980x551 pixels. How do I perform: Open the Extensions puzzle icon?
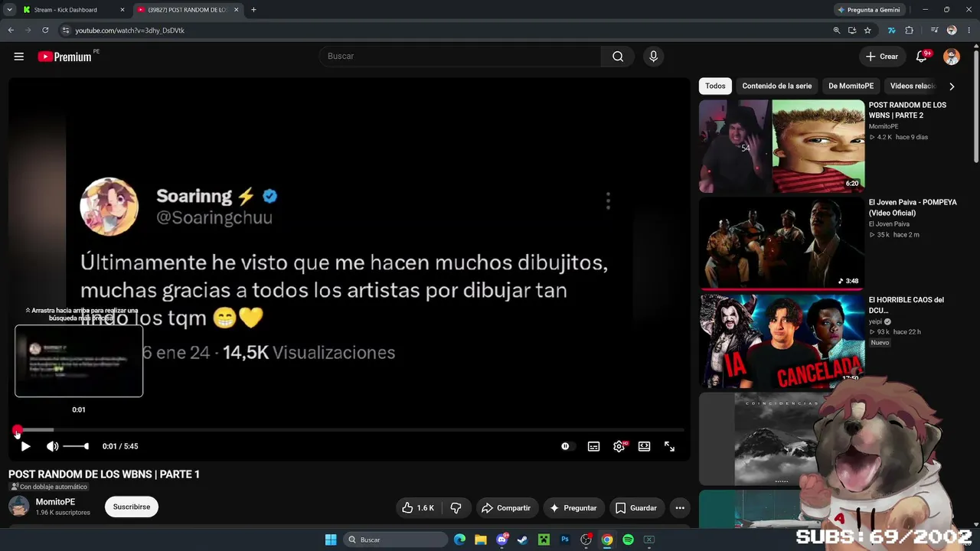click(909, 31)
